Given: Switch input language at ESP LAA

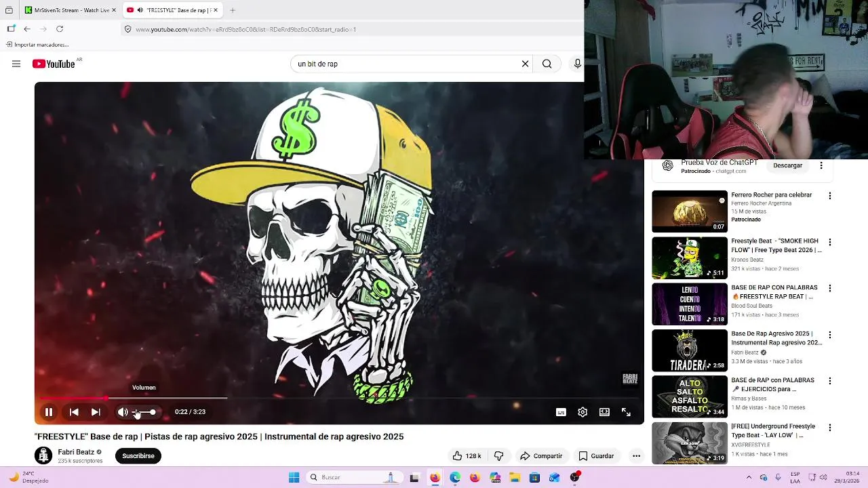Looking at the screenshot, I should pyautogui.click(x=795, y=477).
